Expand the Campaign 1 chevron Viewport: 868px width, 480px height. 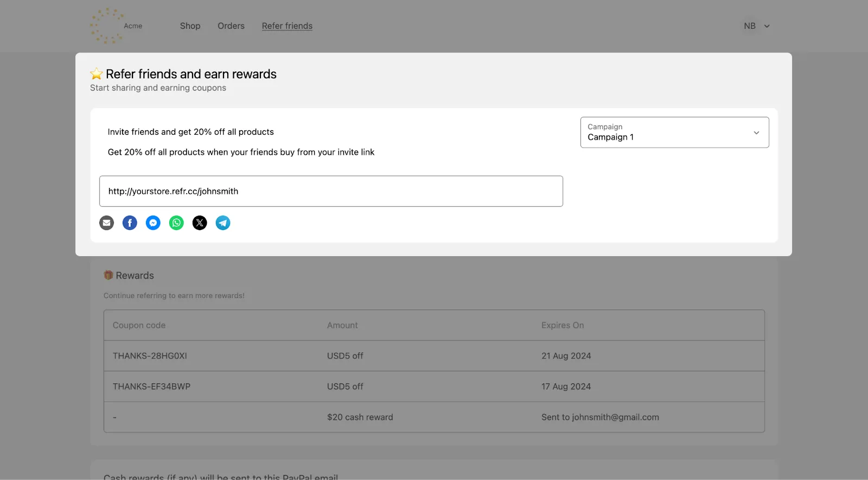click(756, 132)
